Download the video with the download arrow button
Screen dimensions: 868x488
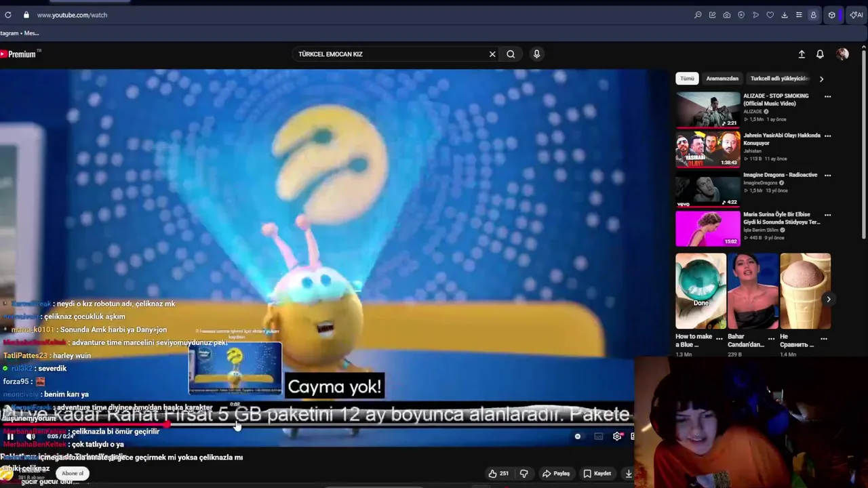pos(629,474)
